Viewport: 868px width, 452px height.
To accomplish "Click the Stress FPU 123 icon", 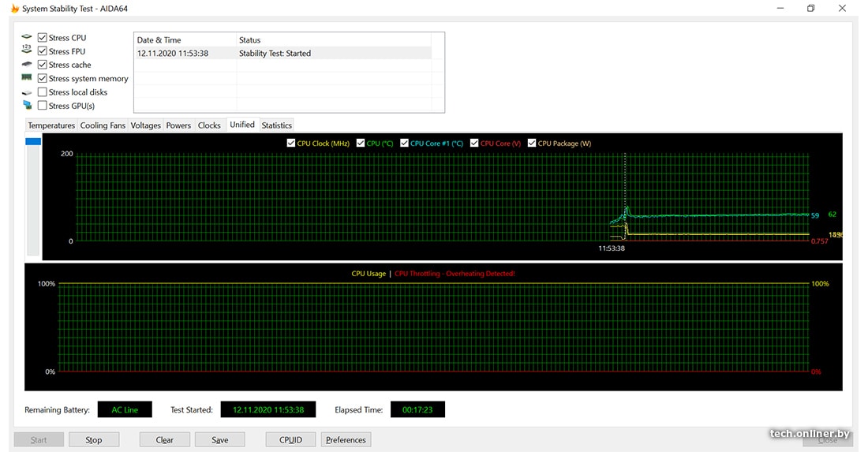I will pos(27,50).
